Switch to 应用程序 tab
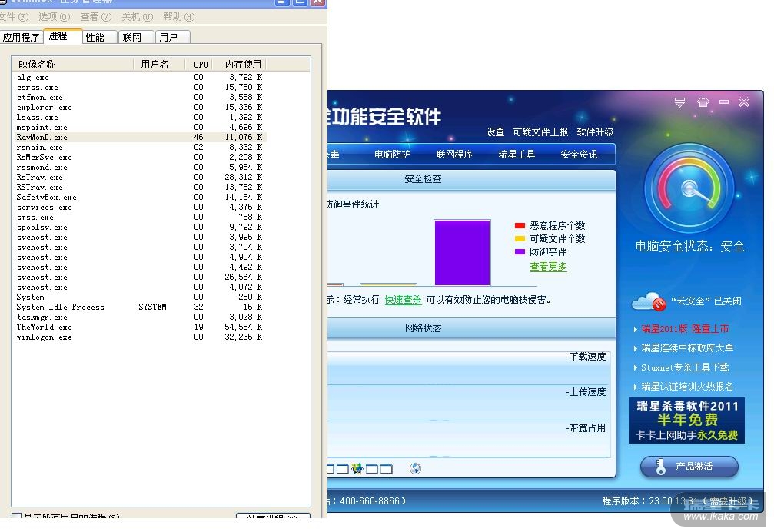 point(22,37)
